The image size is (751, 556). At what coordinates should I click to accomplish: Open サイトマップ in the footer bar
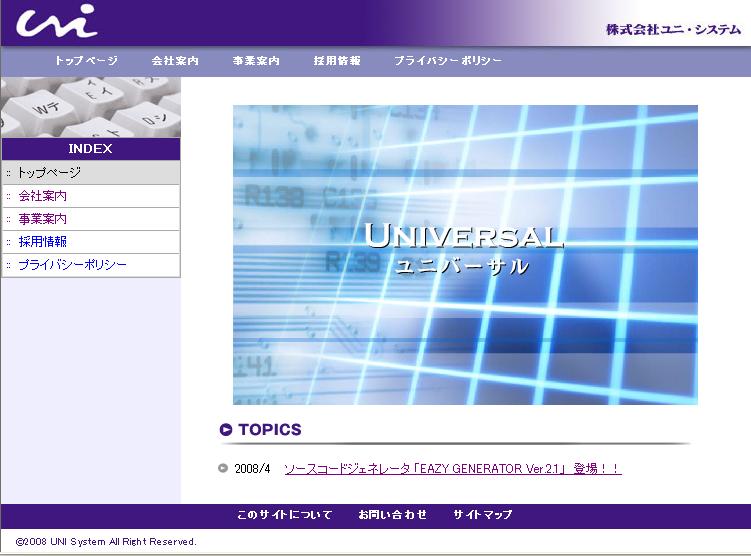tap(482, 515)
